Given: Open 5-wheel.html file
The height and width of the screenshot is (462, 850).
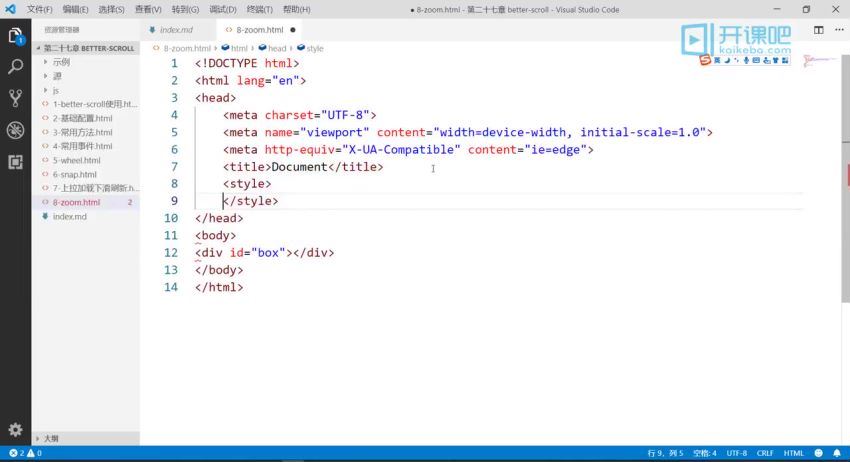Looking at the screenshot, I should pyautogui.click(x=76, y=160).
